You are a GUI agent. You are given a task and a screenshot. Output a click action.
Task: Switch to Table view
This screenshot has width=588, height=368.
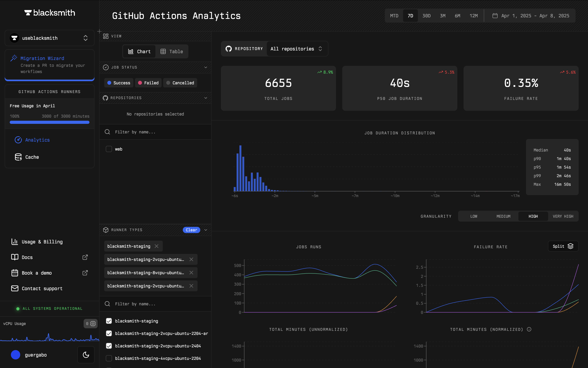coord(171,51)
